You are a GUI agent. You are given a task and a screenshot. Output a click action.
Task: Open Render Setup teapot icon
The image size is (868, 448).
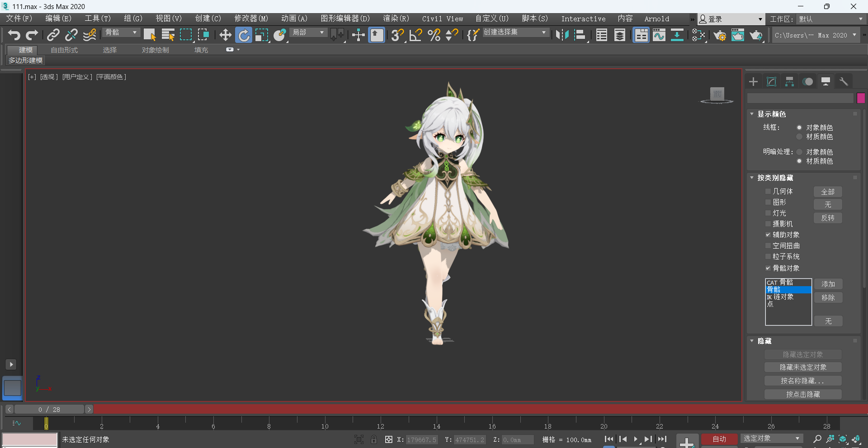coord(720,35)
